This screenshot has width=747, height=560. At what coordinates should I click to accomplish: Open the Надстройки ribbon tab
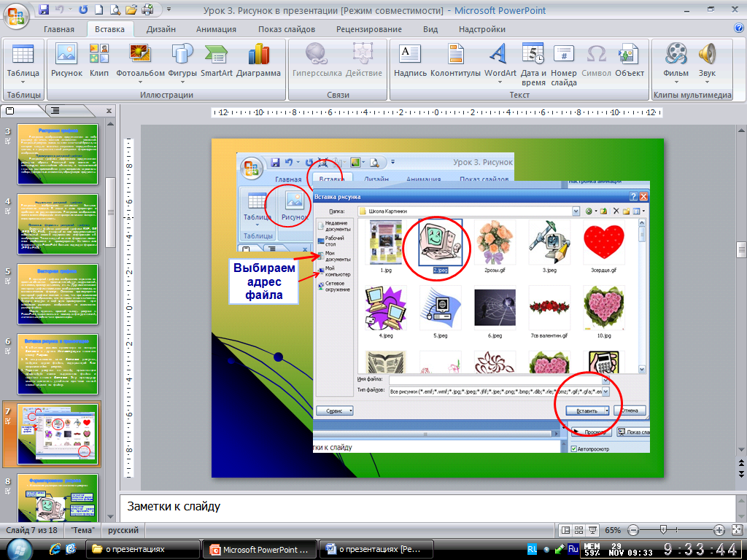tap(482, 29)
